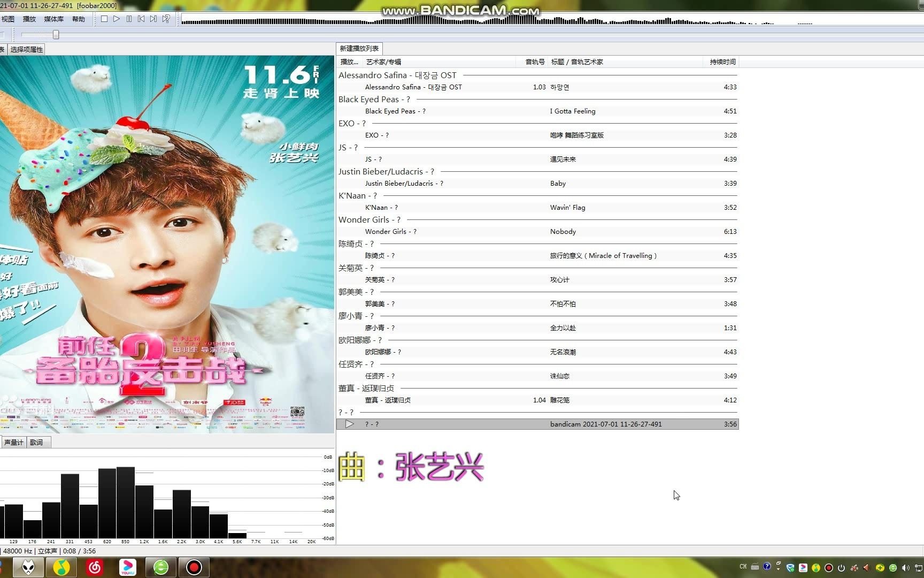Viewport: 924px width, 578px height.
Task: Click the blue help question-mark tray icon
Action: 767,566
